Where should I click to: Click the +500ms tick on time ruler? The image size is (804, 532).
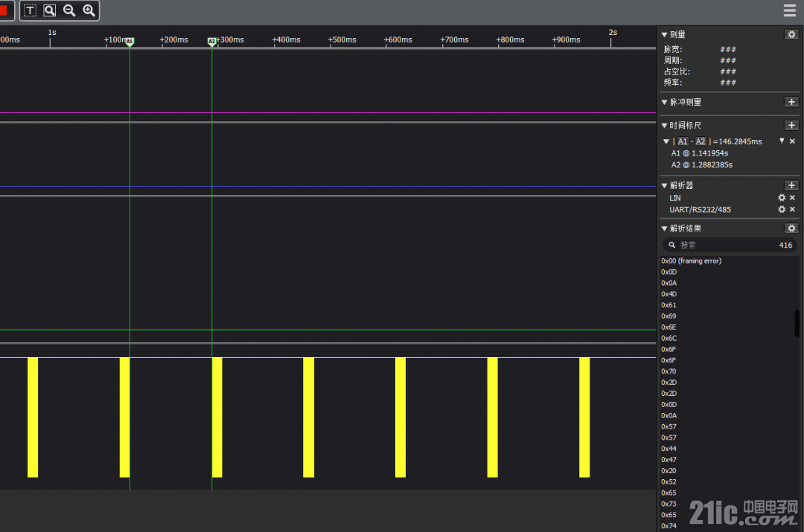(342, 40)
